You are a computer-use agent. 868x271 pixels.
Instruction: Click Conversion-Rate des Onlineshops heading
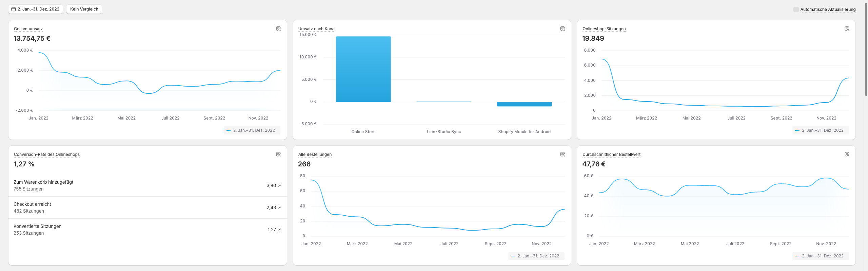pos(47,155)
